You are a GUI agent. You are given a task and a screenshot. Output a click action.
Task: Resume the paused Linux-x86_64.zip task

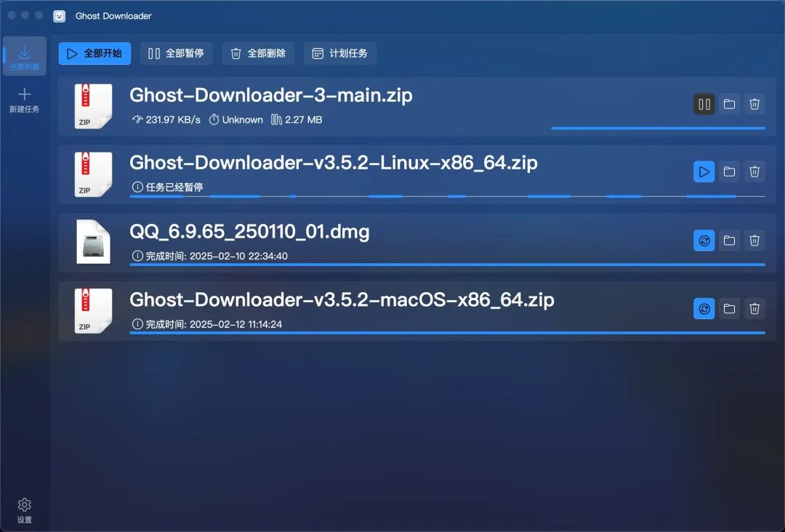tap(704, 172)
